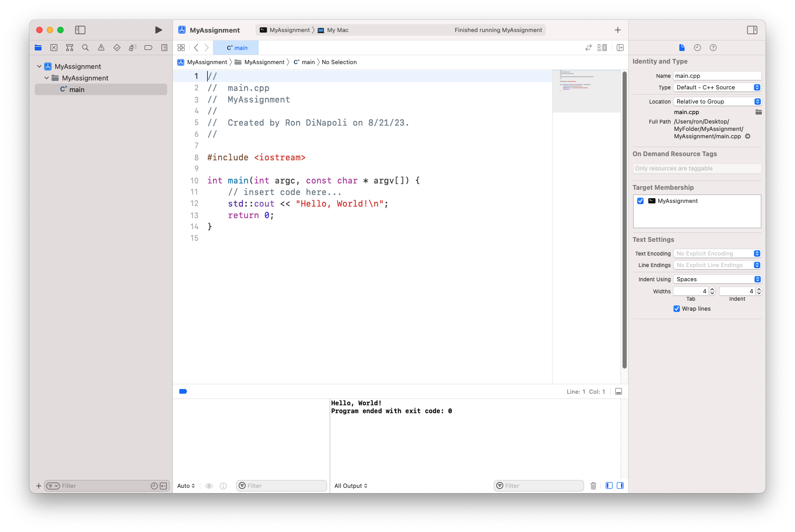
Task: Open the Type Default C++ Source dropdown
Action: [717, 87]
